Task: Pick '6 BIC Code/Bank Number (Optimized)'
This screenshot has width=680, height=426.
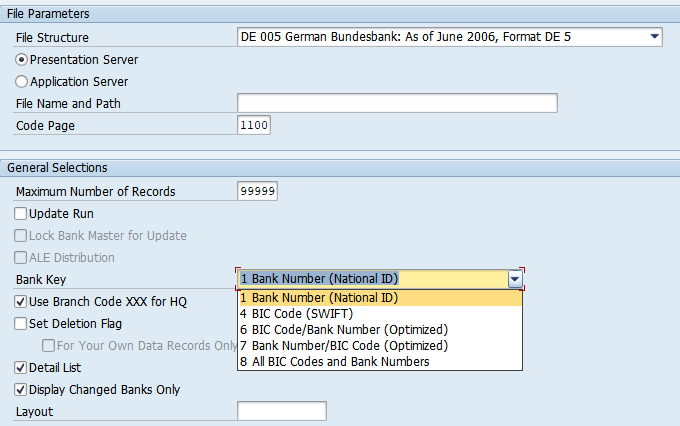Action: 379,330
